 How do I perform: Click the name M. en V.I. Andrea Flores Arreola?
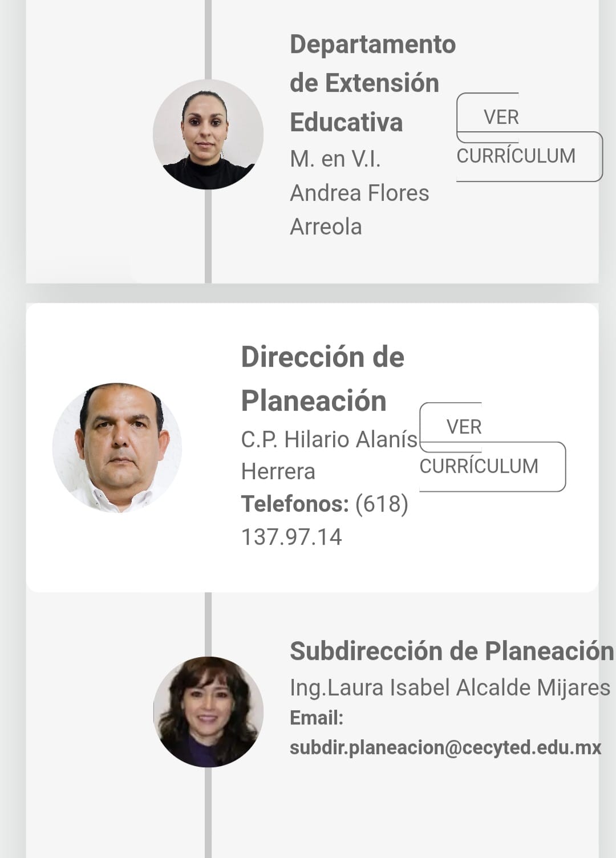(x=359, y=193)
